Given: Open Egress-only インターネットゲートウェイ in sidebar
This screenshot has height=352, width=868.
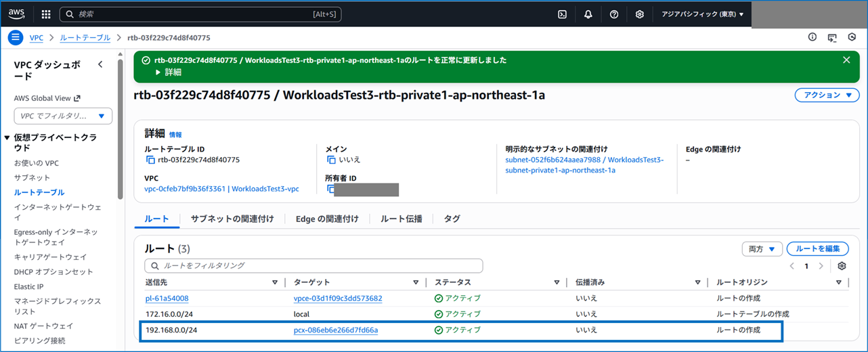Looking at the screenshot, I should 56,237.
